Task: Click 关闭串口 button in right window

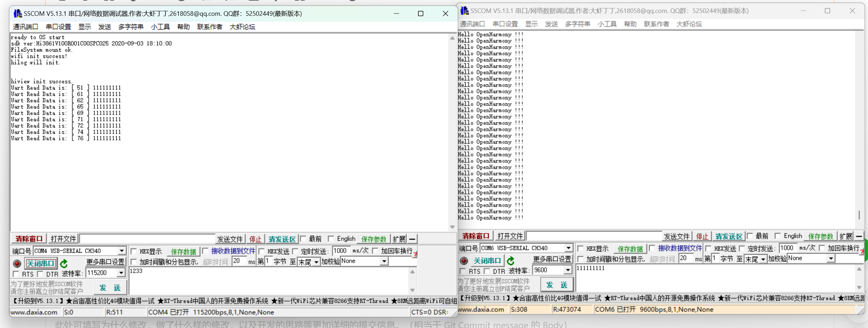Action: tap(487, 260)
